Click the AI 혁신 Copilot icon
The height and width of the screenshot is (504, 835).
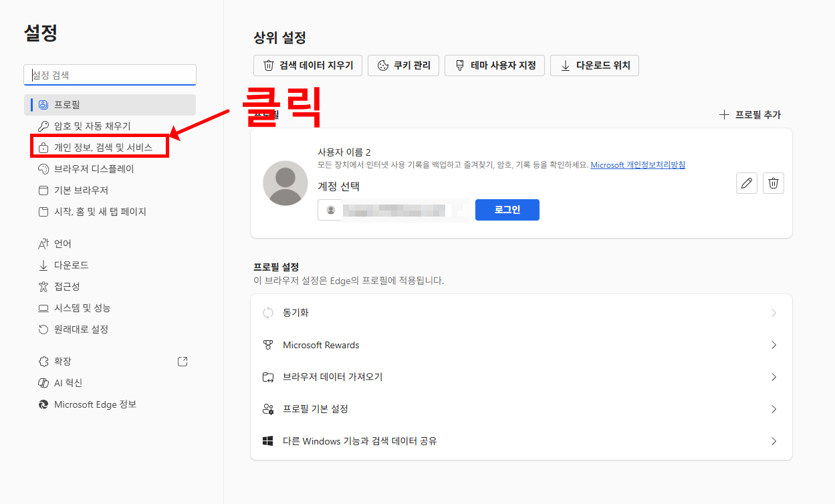click(x=43, y=383)
